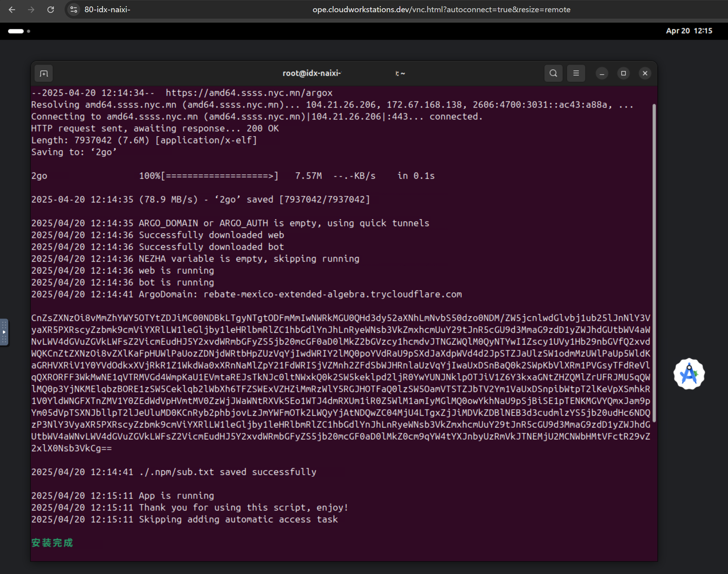The image size is (728, 574).
Task: Open the Android Studio floating icon
Action: coord(689,374)
